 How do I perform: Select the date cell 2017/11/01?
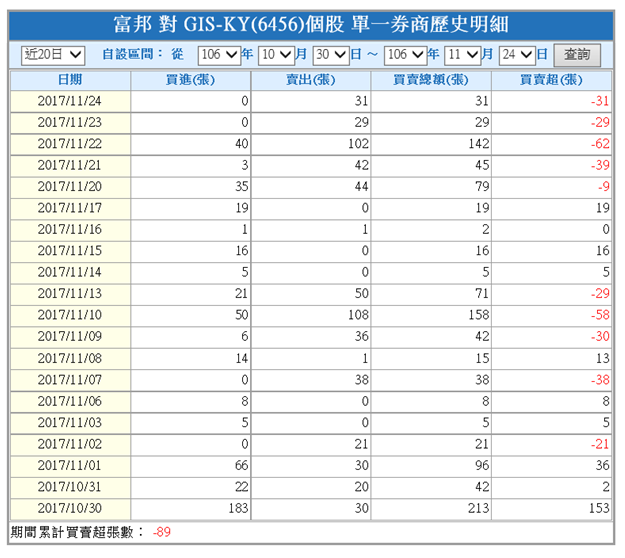pyautogui.click(x=70, y=466)
